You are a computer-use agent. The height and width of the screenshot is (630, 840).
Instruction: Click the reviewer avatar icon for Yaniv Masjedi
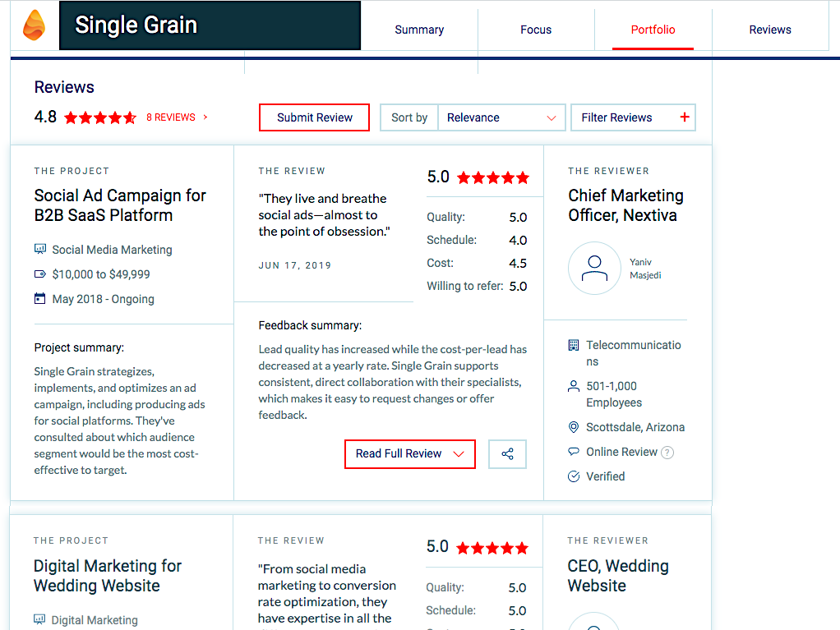point(594,268)
